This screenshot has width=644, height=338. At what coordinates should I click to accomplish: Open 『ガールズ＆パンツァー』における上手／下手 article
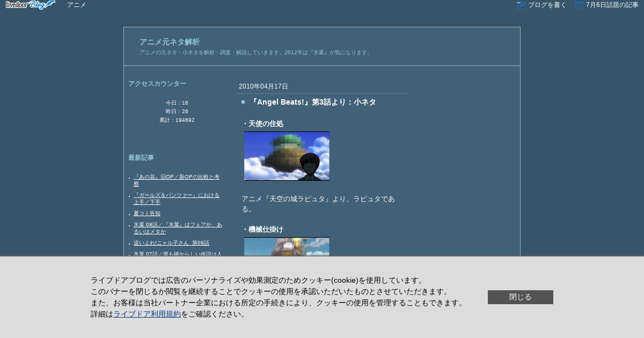pos(177,199)
